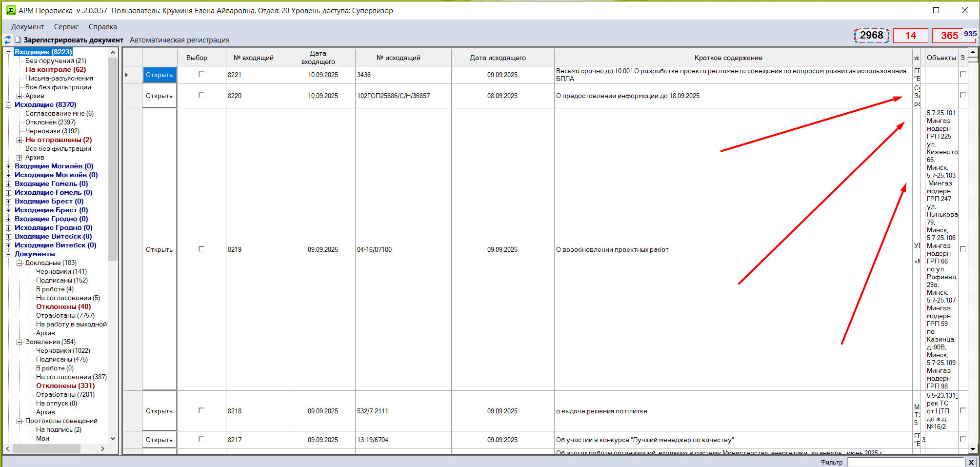
Task: Click the envelope counter showing 2968
Action: [871, 36]
